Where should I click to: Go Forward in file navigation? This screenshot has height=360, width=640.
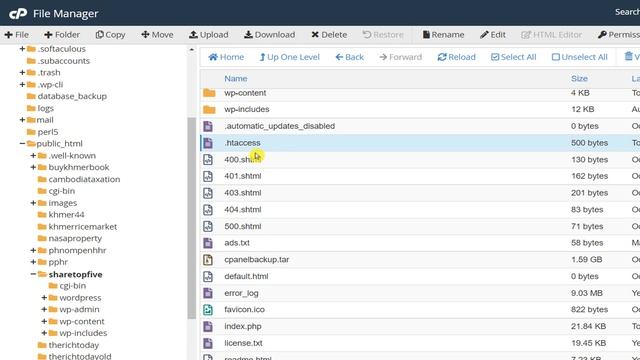pos(400,57)
